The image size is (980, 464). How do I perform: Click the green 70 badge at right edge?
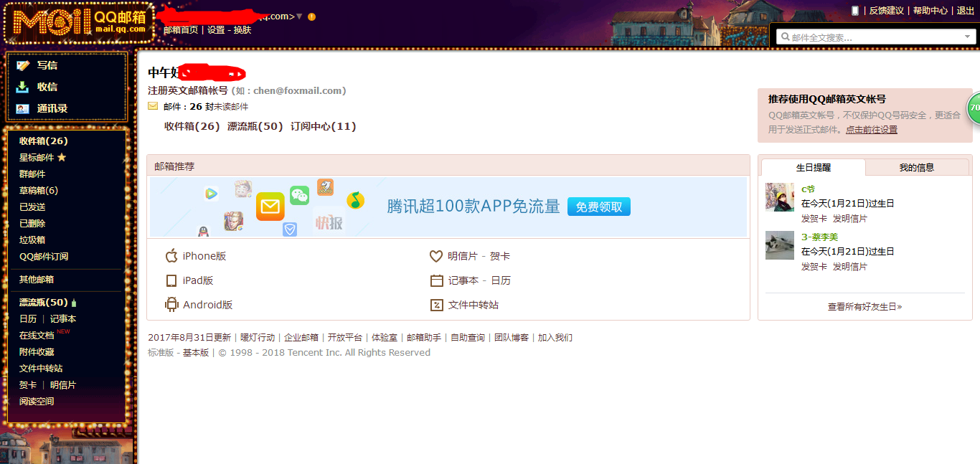(x=974, y=108)
